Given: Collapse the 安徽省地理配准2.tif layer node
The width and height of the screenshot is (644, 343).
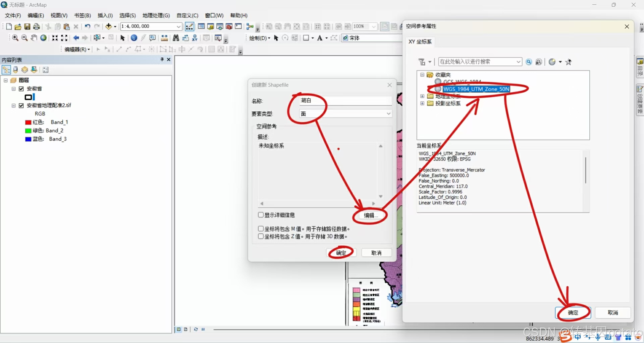Looking at the screenshot, I should [14, 105].
